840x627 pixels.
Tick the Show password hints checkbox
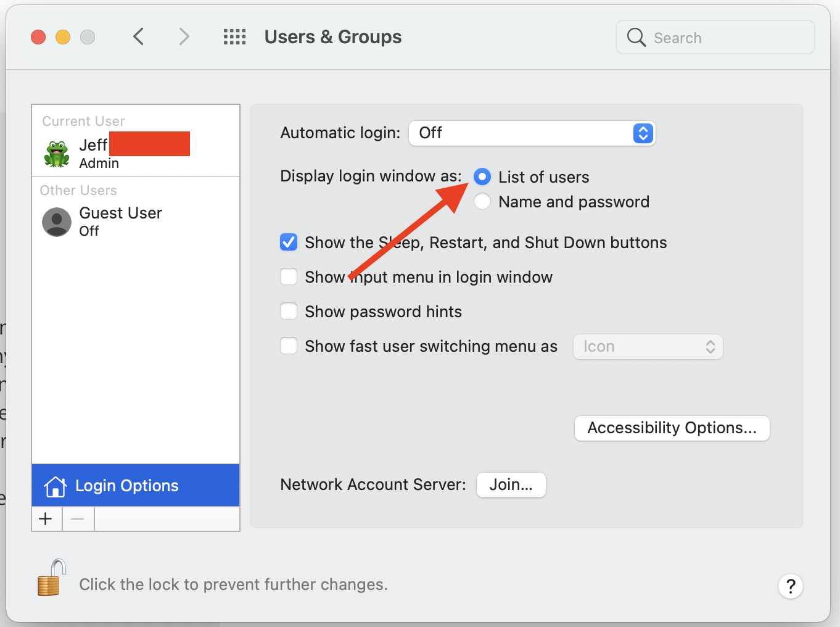(289, 312)
